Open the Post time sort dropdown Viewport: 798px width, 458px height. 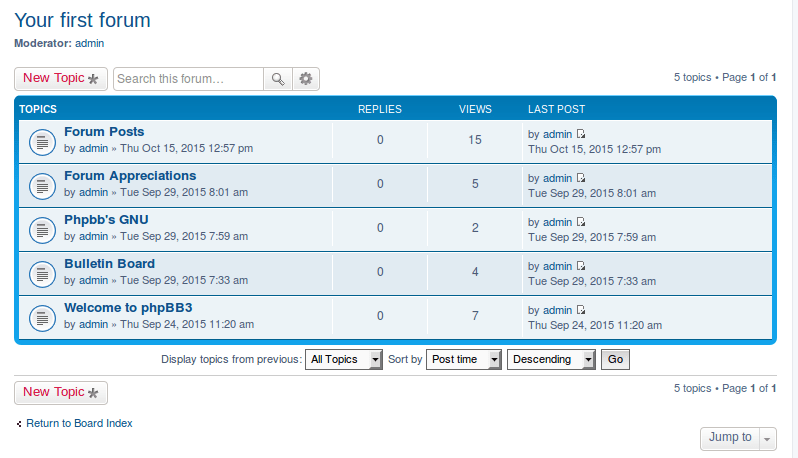pos(464,359)
